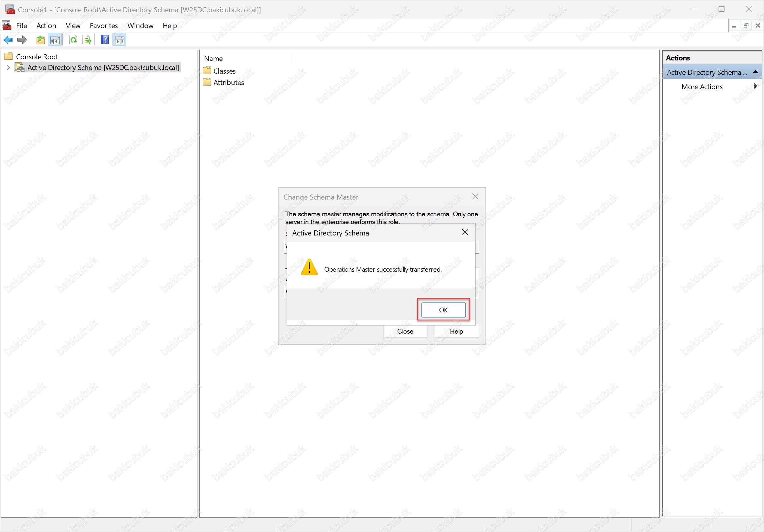Click the Active Directory Schema node icon
764x532 pixels.
[x=20, y=68]
